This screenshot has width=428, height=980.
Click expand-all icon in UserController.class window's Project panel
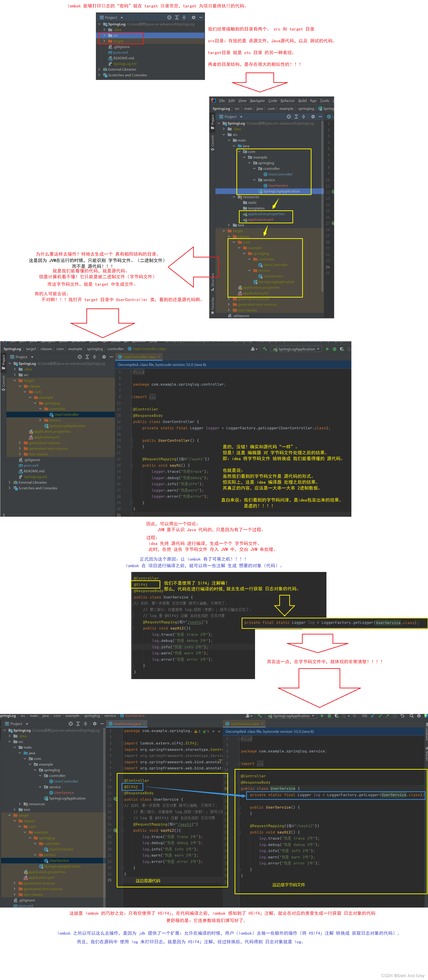(87, 357)
